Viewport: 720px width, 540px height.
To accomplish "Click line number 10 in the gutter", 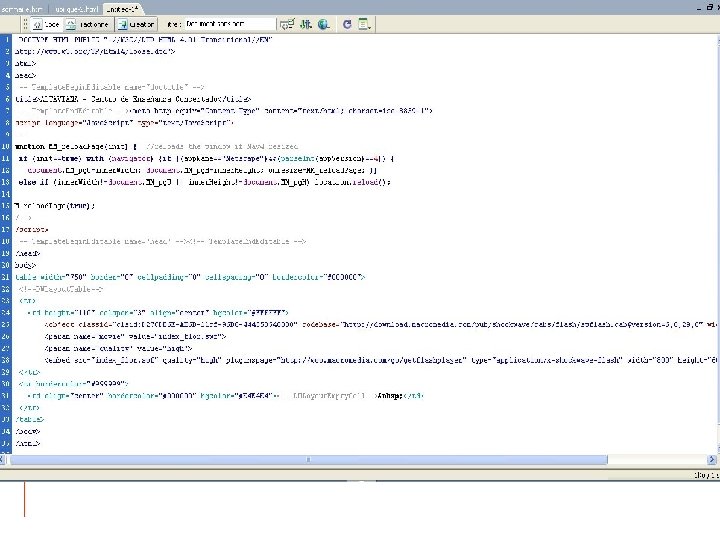I will tap(6, 146).
